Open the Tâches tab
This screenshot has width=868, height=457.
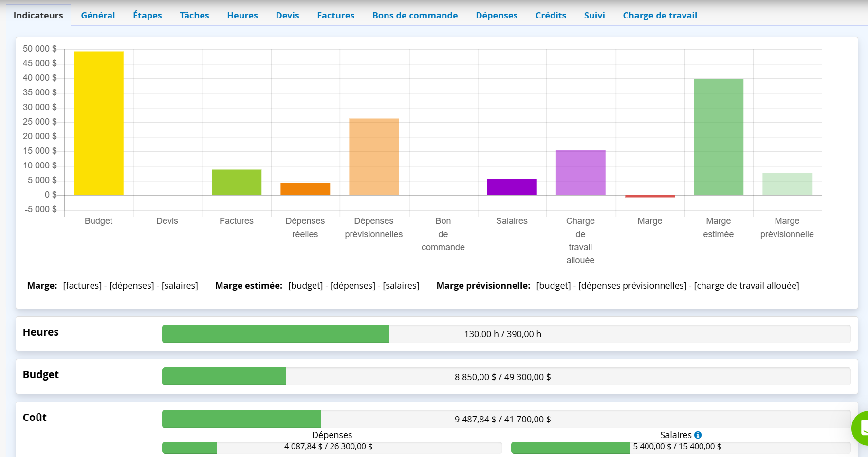(194, 15)
